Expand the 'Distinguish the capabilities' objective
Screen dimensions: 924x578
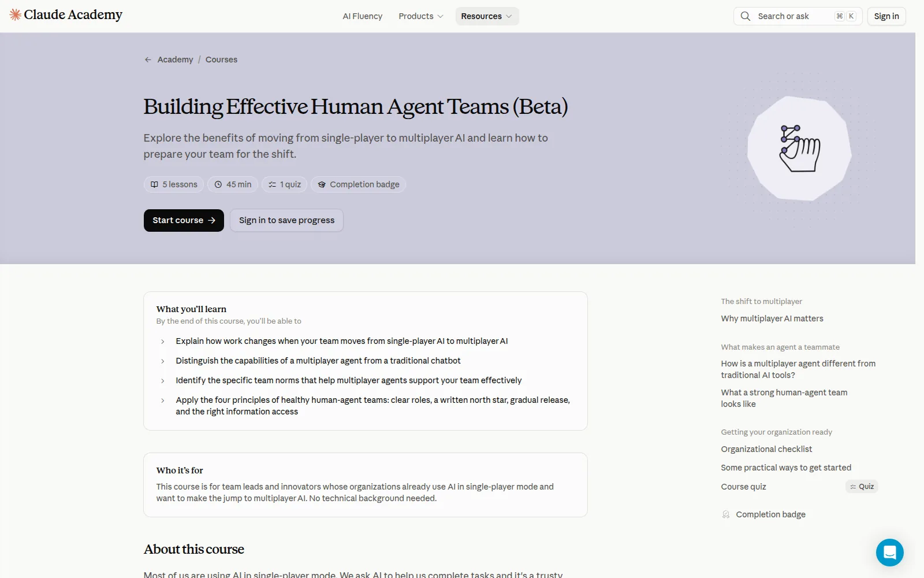point(163,361)
